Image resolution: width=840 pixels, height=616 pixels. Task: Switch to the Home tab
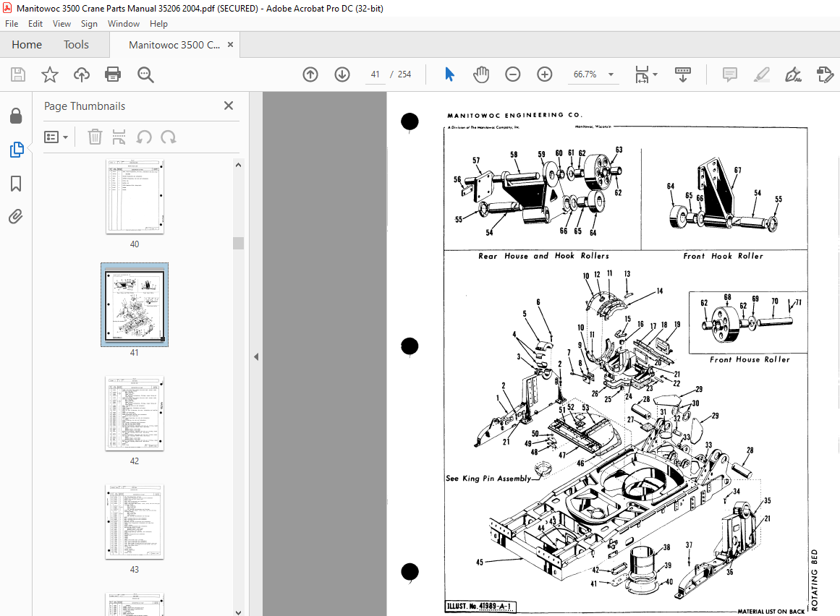coord(27,45)
